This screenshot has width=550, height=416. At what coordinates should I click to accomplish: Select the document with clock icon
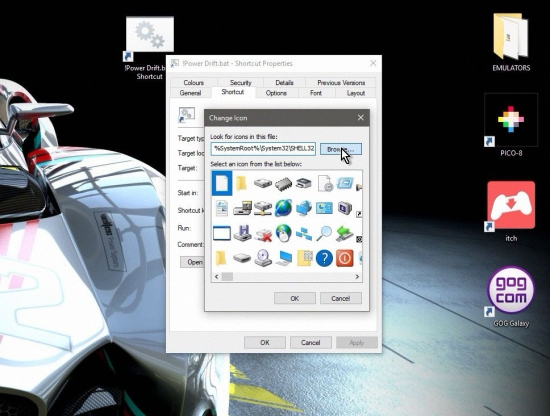[325, 183]
